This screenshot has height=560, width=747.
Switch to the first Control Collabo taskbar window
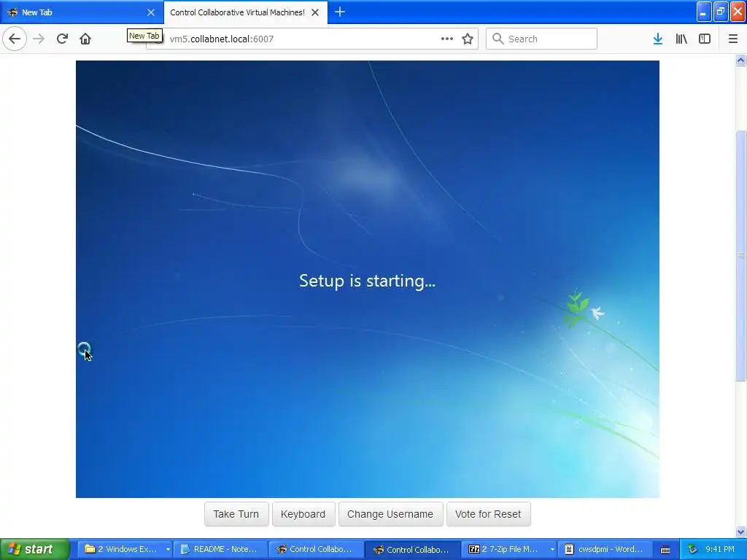point(316,549)
